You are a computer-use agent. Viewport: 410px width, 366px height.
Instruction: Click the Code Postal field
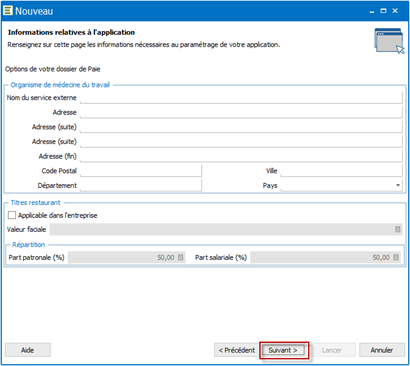[x=141, y=171]
